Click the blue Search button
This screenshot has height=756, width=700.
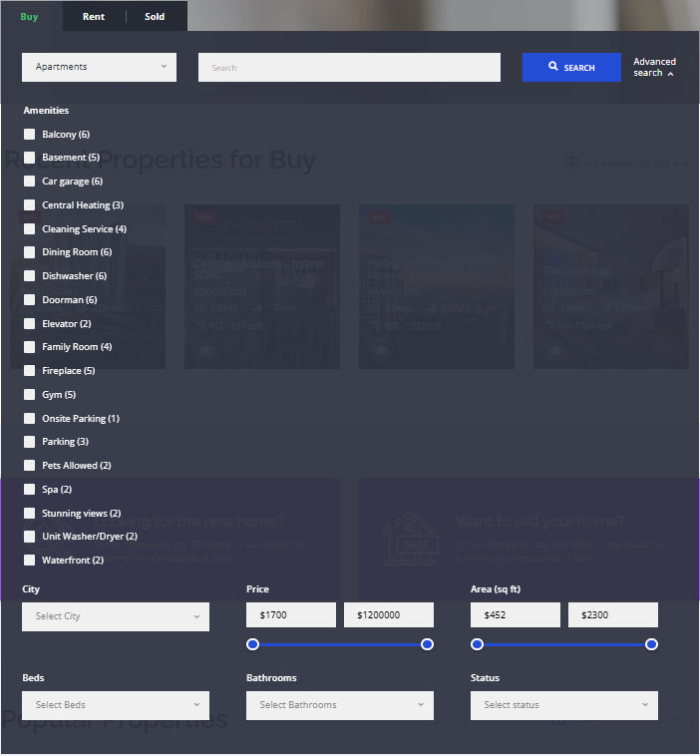pos(571,68)
